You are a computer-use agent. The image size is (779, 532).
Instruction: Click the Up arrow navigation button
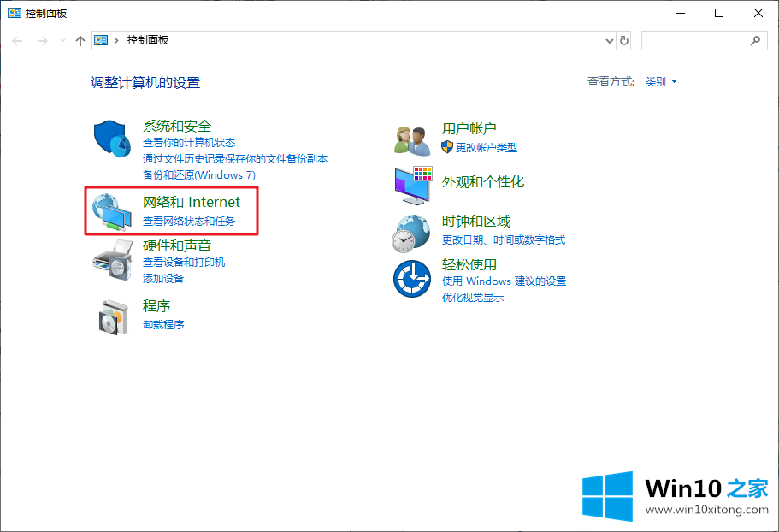pos(80,41)
